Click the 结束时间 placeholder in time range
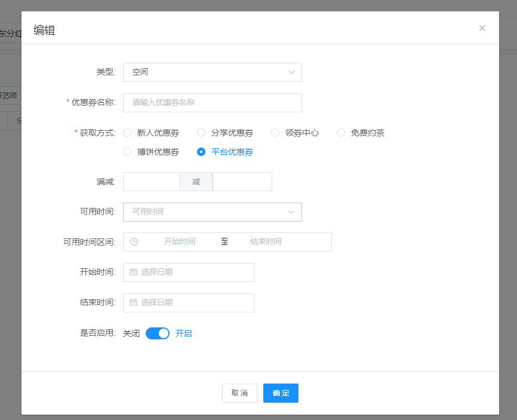The height and width of the screenshot is (420, 517). click(x=266, y=242)
